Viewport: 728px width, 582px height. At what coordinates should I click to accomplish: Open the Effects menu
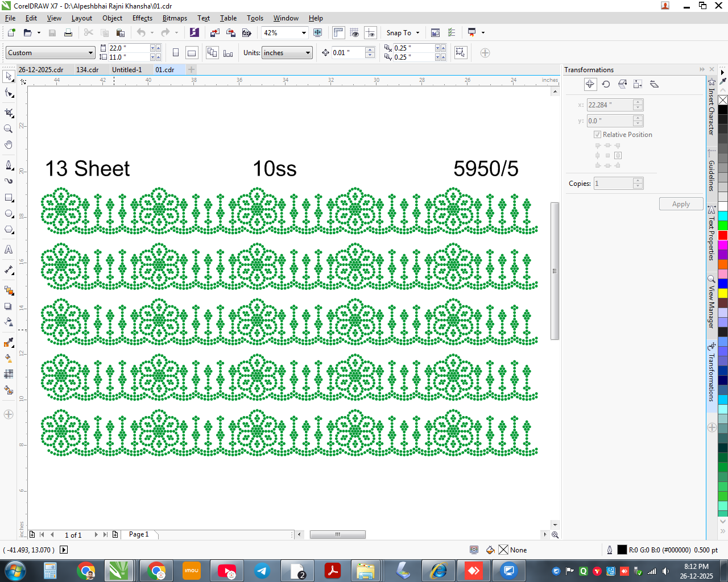pyautogui.click(x=142, y=18)
